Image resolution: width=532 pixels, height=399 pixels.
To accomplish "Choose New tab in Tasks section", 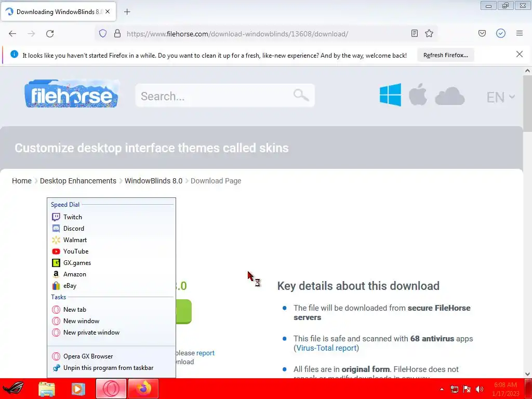I will click(x=111, y=310).
